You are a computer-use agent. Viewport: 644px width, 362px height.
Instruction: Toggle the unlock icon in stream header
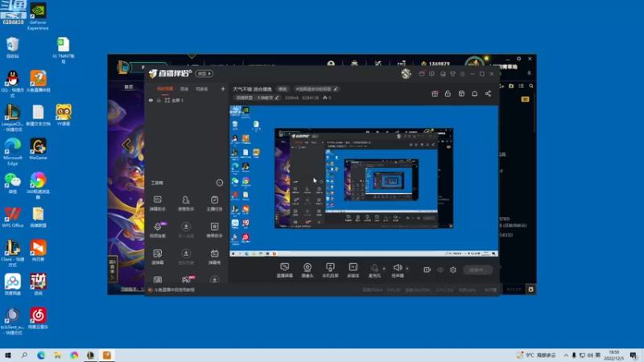pos(448,93)
